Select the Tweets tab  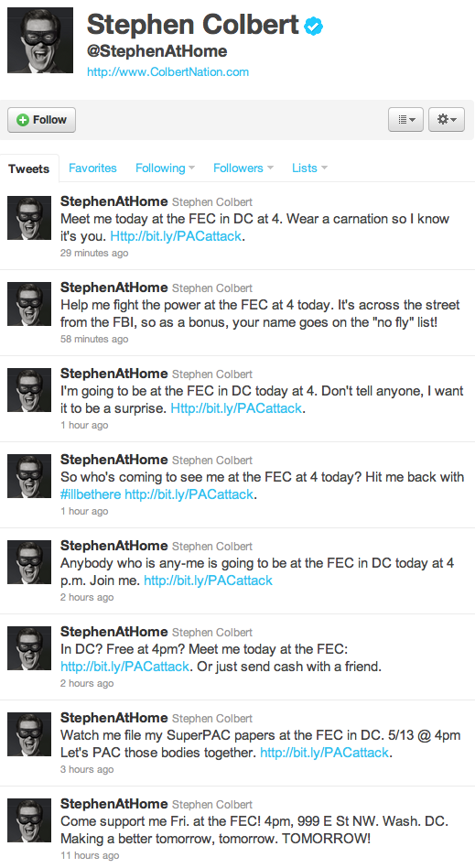tap(28, 168)
